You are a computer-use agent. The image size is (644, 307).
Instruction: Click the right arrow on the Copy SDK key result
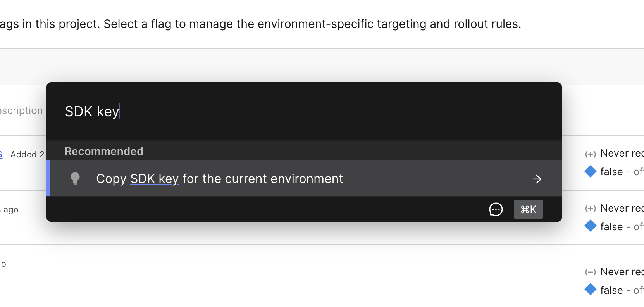pos(537,179)
